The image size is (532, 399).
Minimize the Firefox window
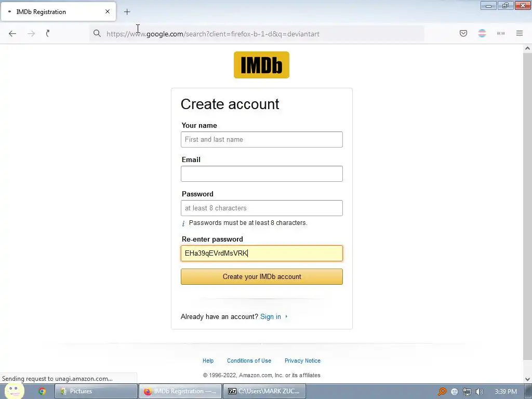pos(488,5)
